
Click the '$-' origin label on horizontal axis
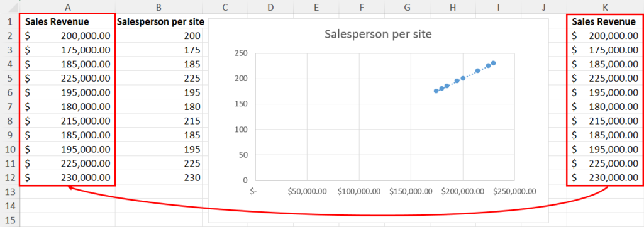(x=253, y=191)
